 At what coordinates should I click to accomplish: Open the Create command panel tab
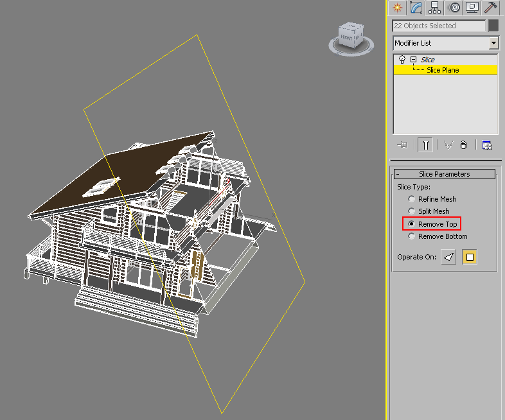[398, 8]
